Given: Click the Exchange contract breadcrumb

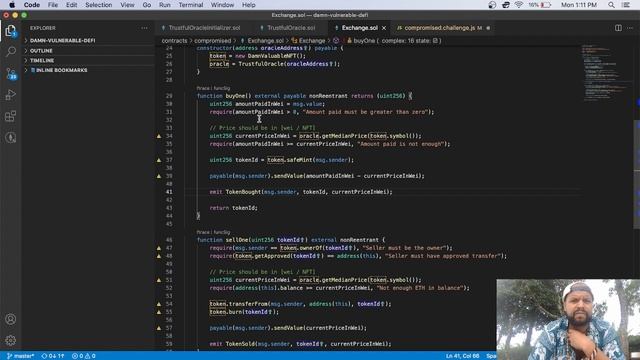Looking at the screenshot, I should 312,41.
